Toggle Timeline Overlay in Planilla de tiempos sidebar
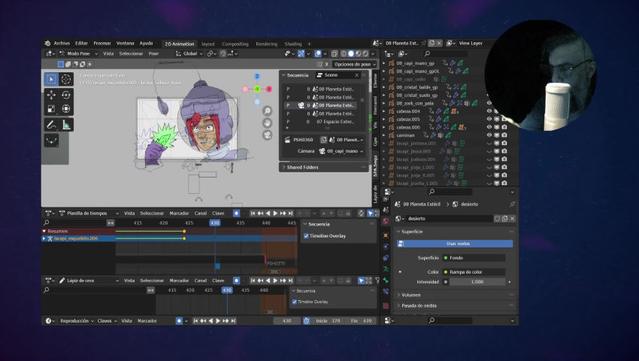 pos(306,236)
